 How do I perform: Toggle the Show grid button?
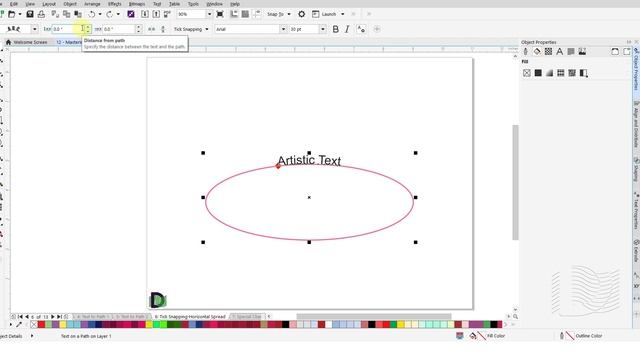point(245,14)
